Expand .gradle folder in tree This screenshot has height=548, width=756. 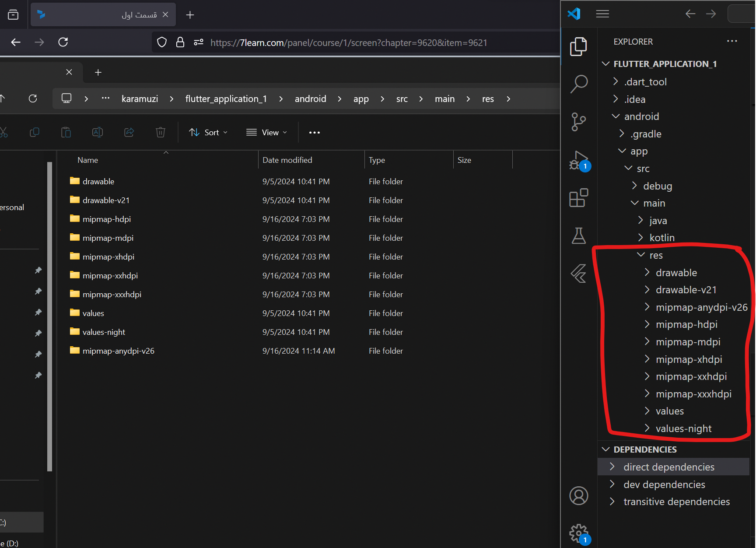click(622, 133)
